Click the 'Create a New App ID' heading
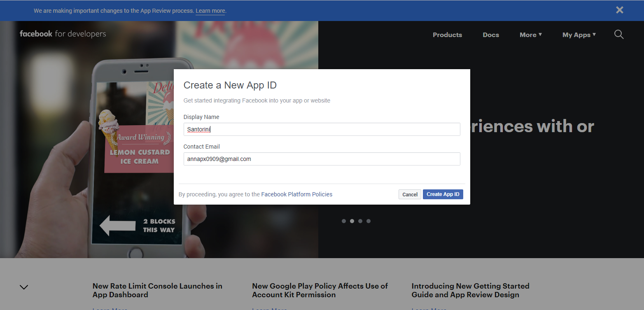This screenshot has height=310, width=644. point(230,85)
